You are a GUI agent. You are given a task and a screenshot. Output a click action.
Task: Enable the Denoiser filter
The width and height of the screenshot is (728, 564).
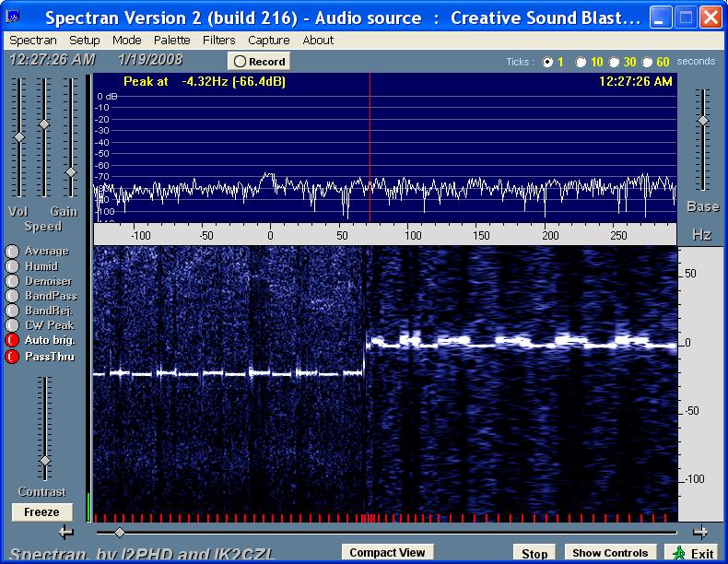tap(12, 281)
